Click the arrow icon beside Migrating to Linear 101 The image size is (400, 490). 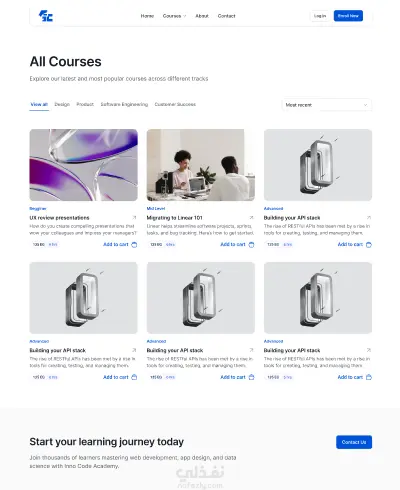pyautogui.click(x=252, y=218)
